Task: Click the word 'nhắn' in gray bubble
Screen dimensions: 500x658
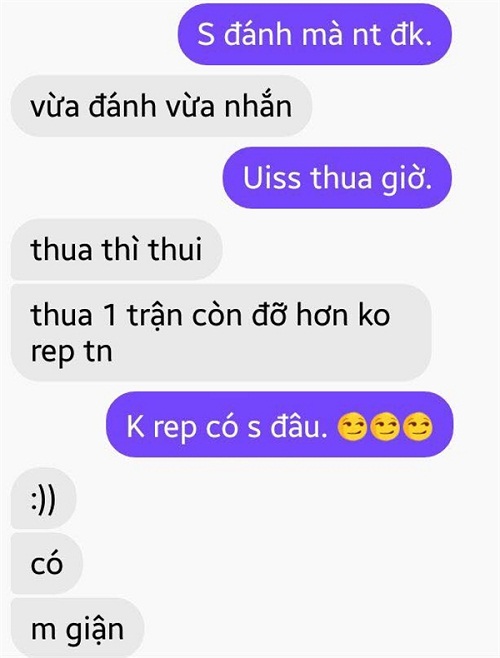Action: (258, 105)
